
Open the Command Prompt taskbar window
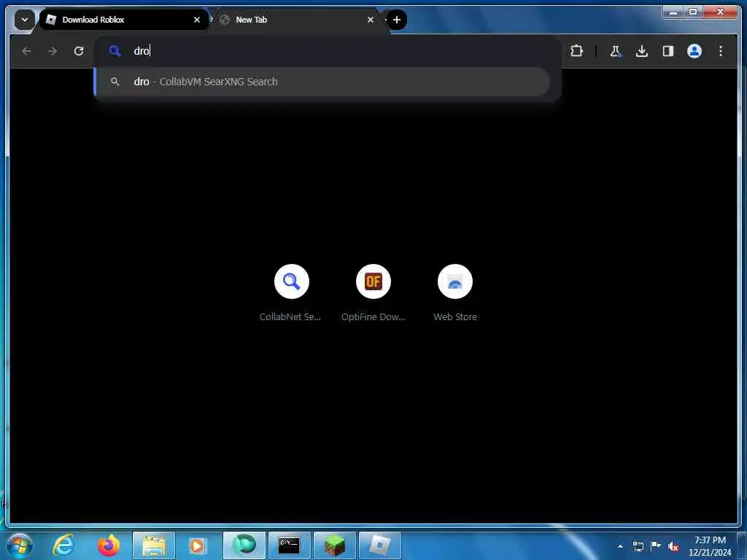point(289,545)
